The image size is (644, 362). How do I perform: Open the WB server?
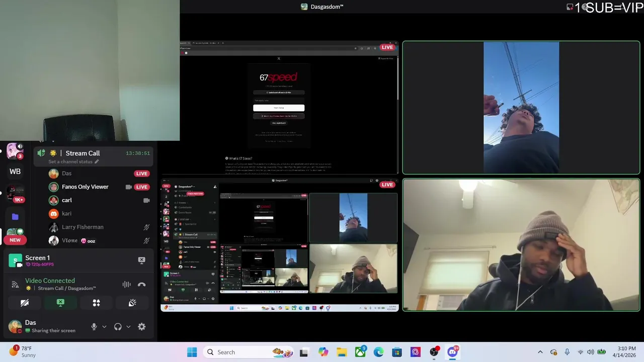pyautogui.click(x=15, y=171)
